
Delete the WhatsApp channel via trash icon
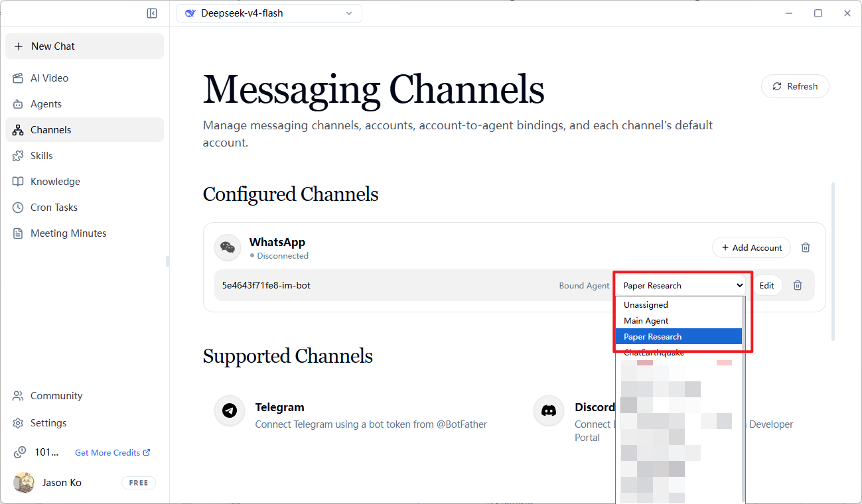806,247
